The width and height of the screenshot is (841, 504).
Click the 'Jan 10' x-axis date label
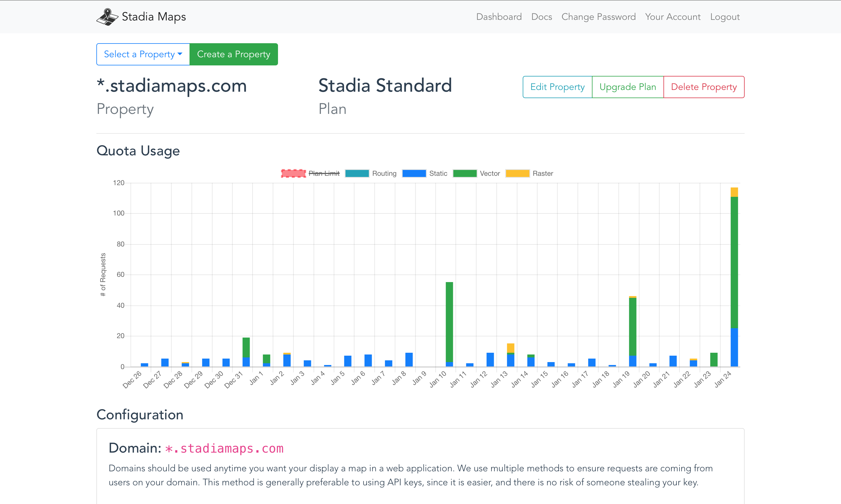point(438,379)
